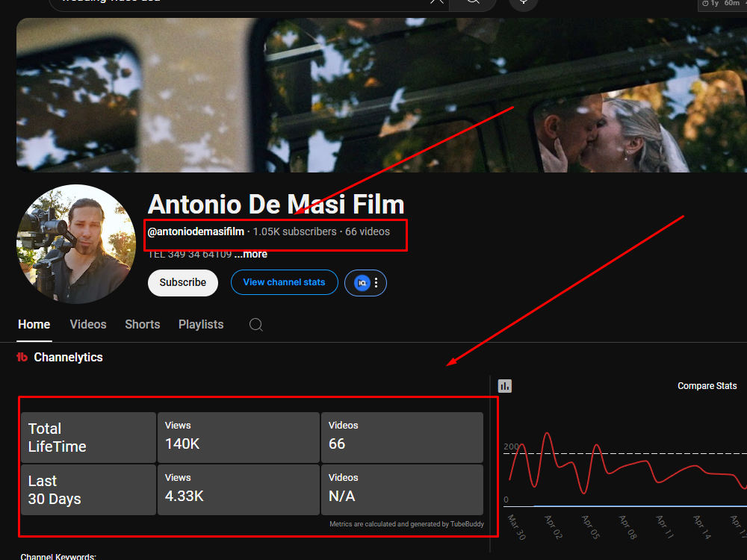Click the 1.05K subscribers text
Viewport: 747px width, 560px height.
pyautogui.click(x=294, y=232)
